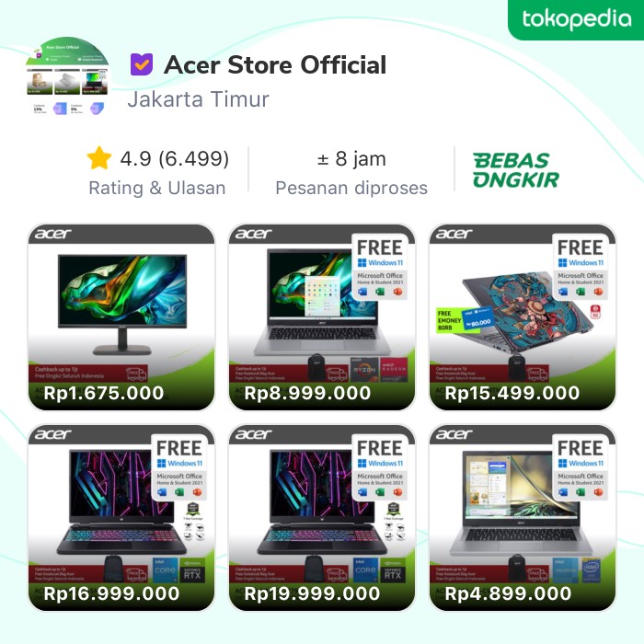The width and height of the screenshot is (644, 644).
Task: Open the Rp8.999.000 Ryzen laptop product
Action: 322,316
